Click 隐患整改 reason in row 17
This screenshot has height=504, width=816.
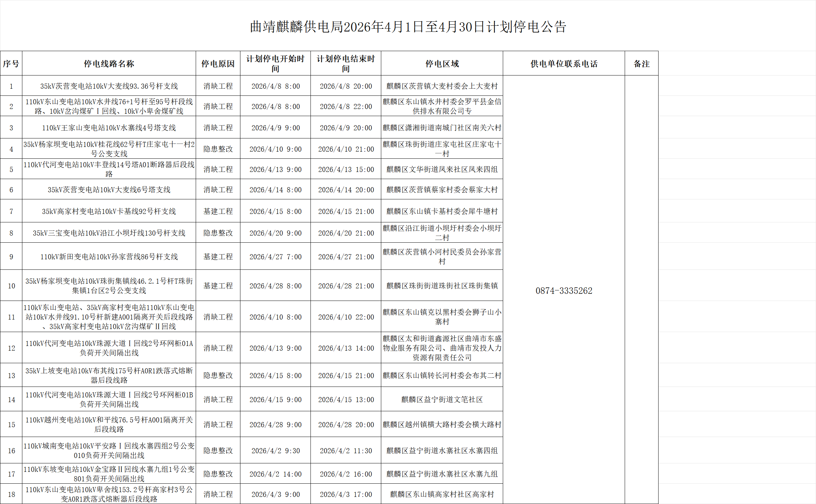pyautogui.click(x=218, y=474)
